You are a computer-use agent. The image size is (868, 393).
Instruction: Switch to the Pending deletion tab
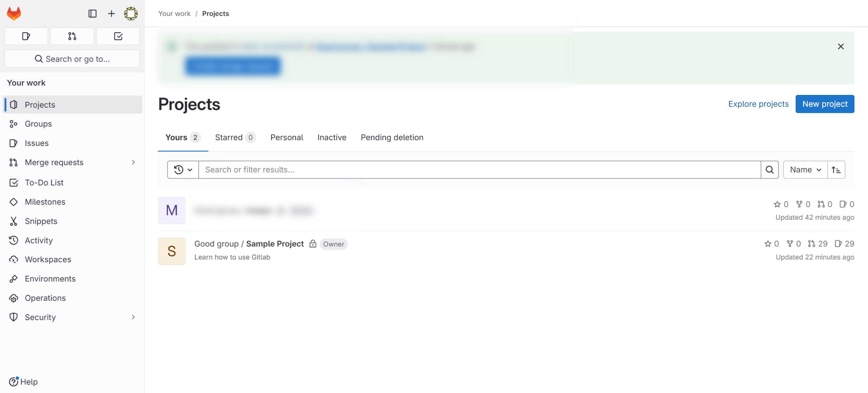click(x=392, y=137)
